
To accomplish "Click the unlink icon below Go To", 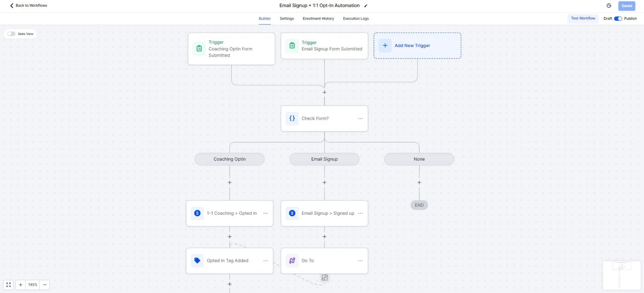I will (x=324, y=277).
